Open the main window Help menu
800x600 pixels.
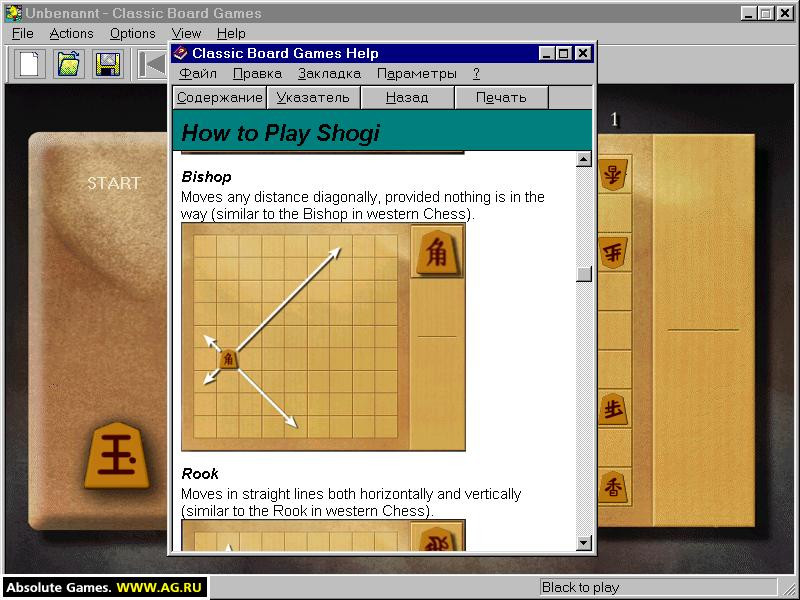(x=231, y=33)
